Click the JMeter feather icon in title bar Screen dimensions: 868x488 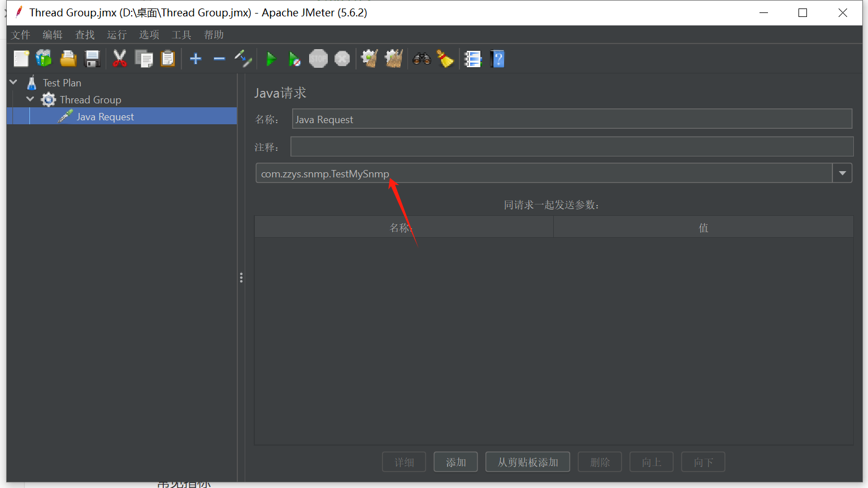(19, 12)
